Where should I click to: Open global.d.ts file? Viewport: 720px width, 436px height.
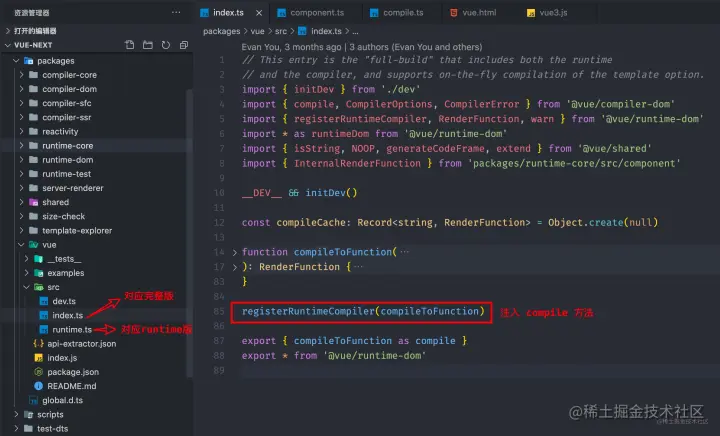(x=62, y=401)
